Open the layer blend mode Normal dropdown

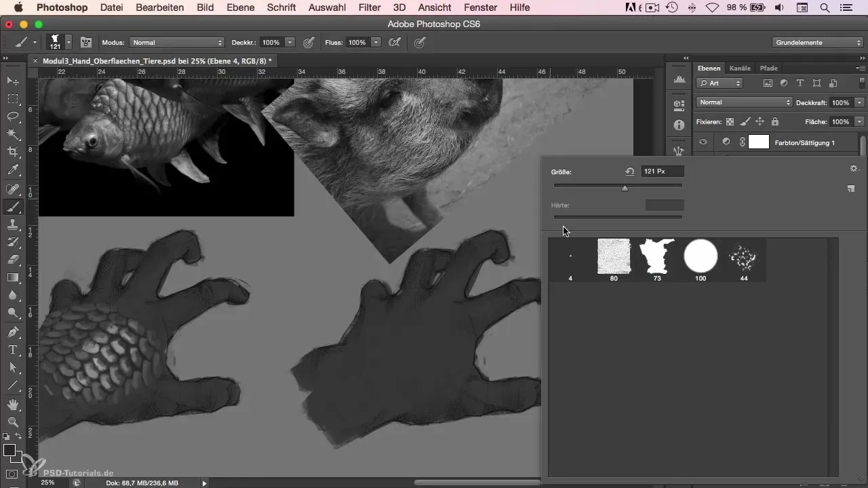pyautogui.click(x=744, y=102)
